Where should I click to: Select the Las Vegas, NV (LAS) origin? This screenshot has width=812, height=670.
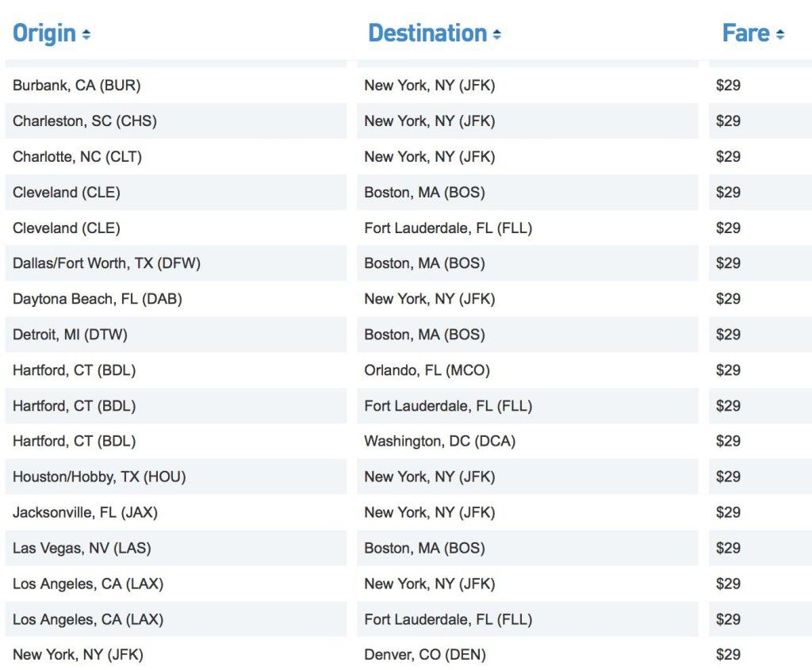click(82, 548)
